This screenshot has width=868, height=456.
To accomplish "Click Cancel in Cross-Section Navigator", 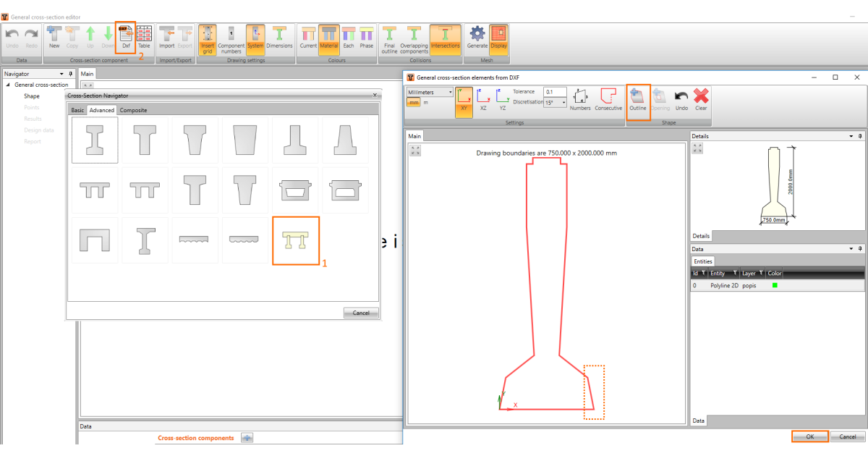I will 361,313.
